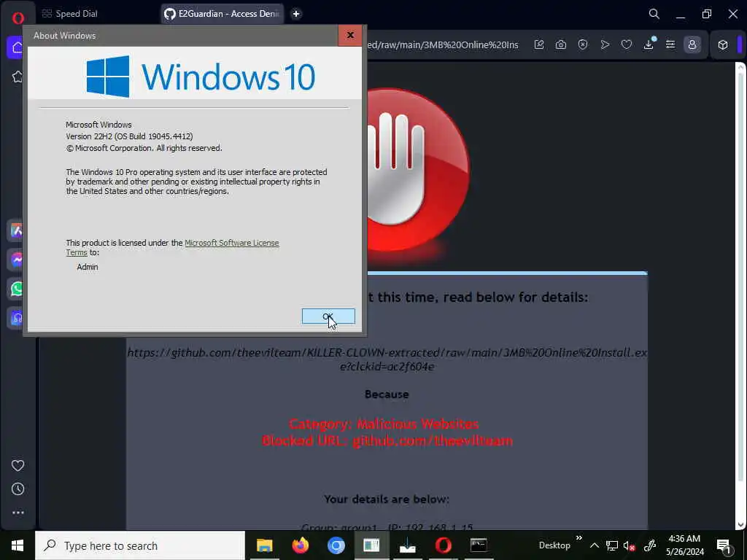Image resolution: width=747 pixels, height=560 pixels.
Task: Click the muted volume tray icon
Action: (630, 545)
